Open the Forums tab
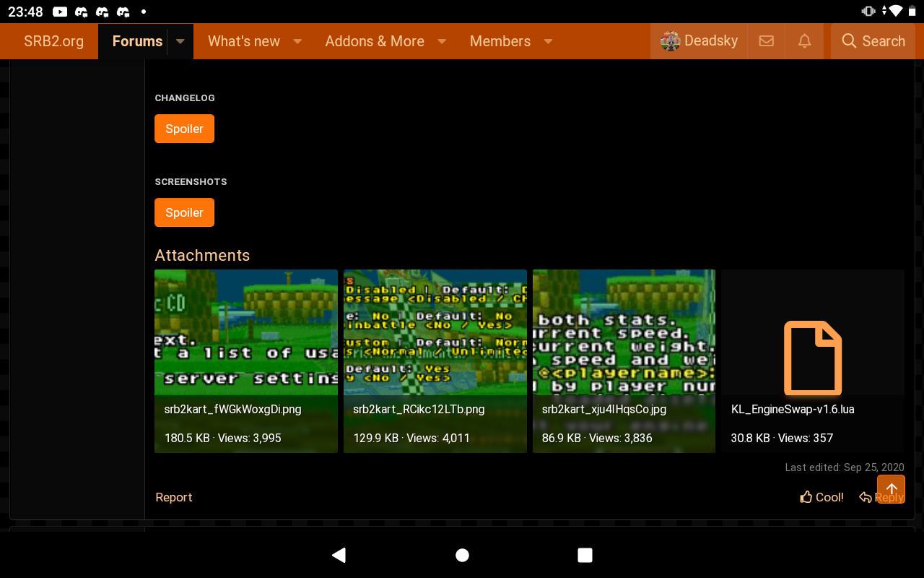The image size is (924, 578). click(137, 41)
